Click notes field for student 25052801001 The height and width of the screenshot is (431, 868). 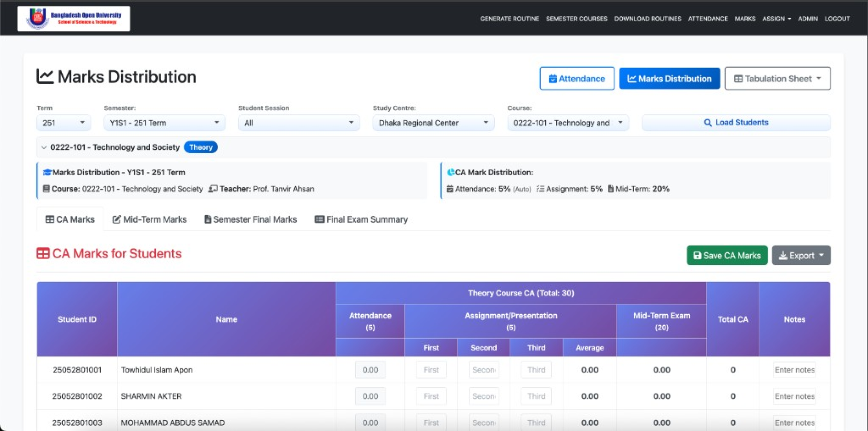tap(794, 370)
